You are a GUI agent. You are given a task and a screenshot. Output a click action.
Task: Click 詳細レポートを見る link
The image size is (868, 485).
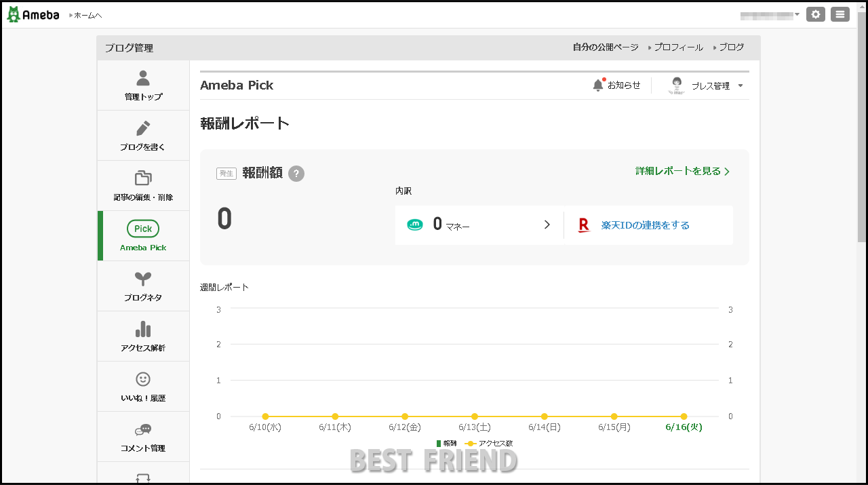point(683,171)
